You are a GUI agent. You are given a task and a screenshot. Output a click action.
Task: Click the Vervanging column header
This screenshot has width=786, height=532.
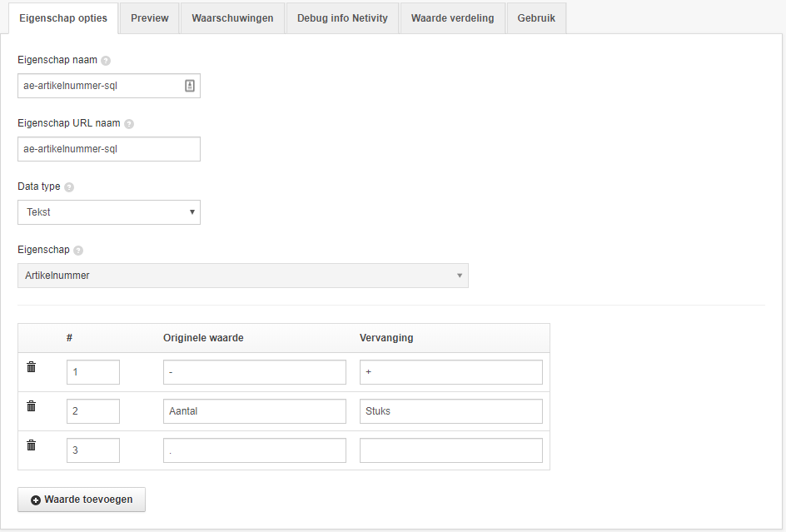click(386, 338)
